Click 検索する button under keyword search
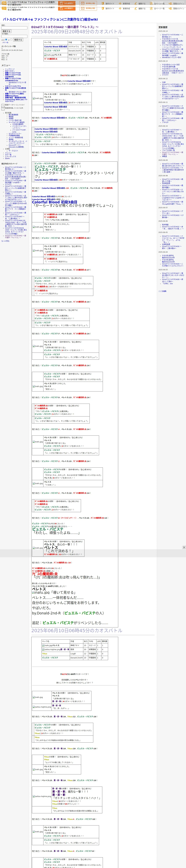Image resolution: width=186 pixels, height=868 pixels. coord(6,31)
